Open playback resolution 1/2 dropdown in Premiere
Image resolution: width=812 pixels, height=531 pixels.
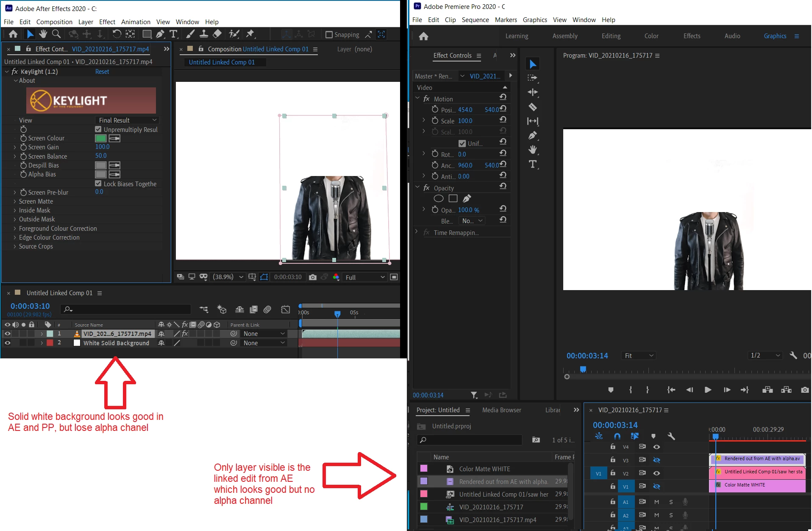[x=765, y=355]
